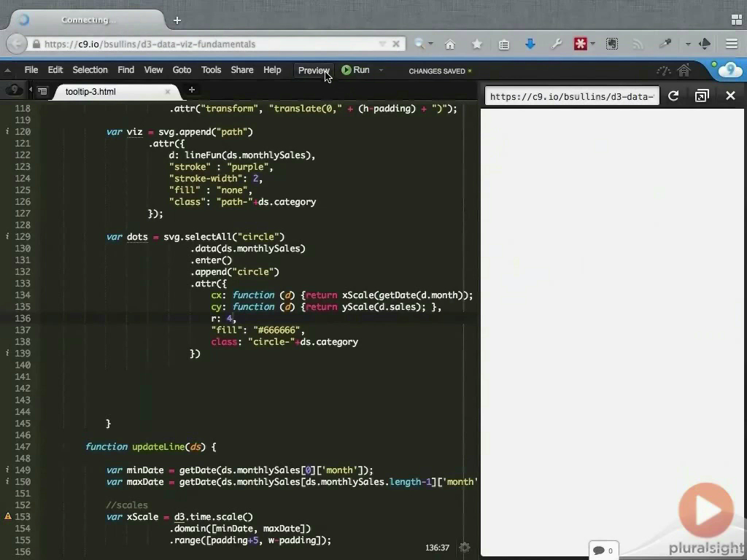Open the bookmarks list icon
Viewport: 747px width, 560px height.
click(x=503, y=44)
